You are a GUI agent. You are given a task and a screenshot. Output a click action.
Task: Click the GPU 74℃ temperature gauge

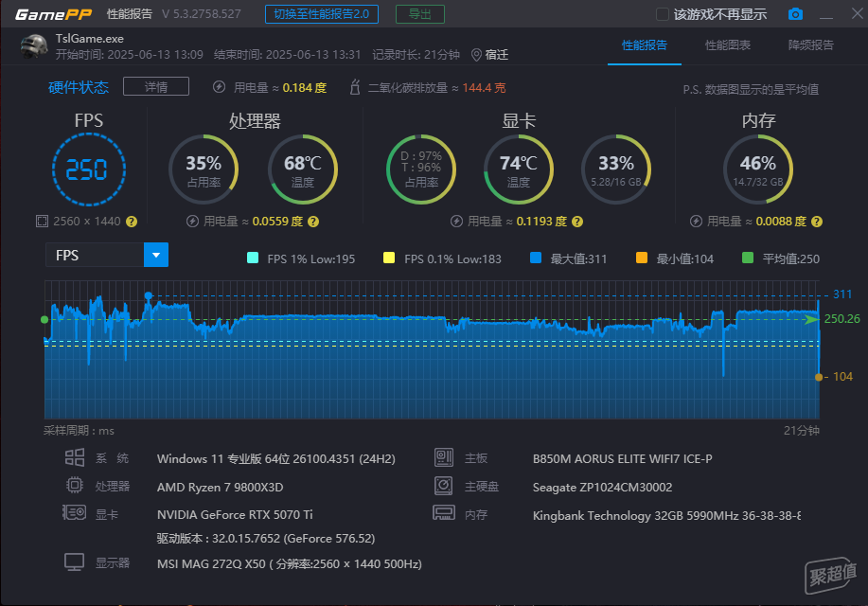(x=519, y=169)
